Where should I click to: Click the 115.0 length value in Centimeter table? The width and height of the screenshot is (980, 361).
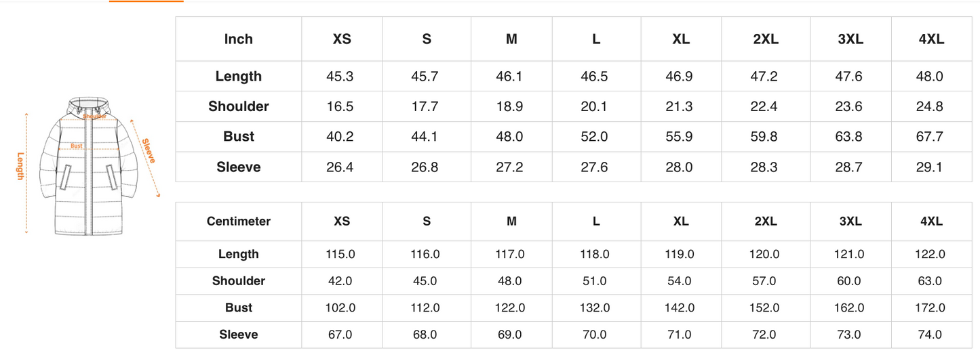340,255
